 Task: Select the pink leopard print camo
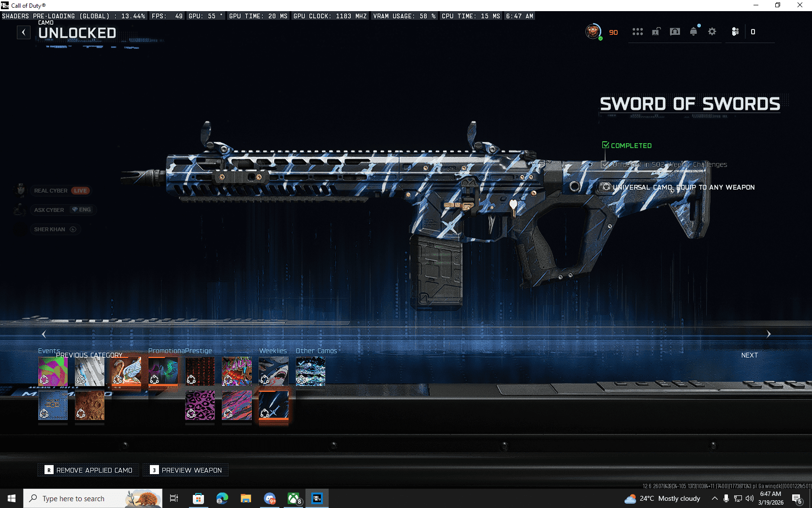tap(200, 405)
